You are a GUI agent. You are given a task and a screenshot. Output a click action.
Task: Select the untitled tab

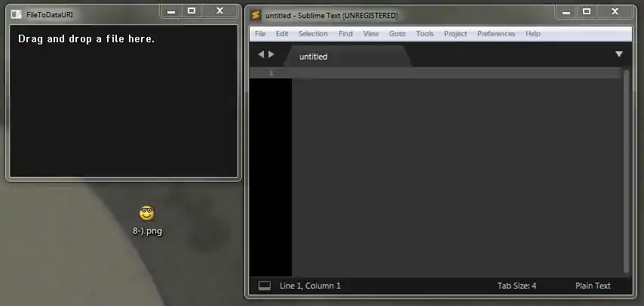pos(313,57)
